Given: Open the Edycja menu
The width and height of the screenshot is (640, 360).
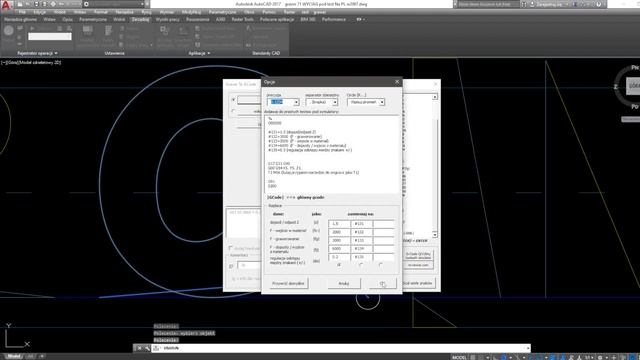Looking at the screenshot, I should (40, 12).
